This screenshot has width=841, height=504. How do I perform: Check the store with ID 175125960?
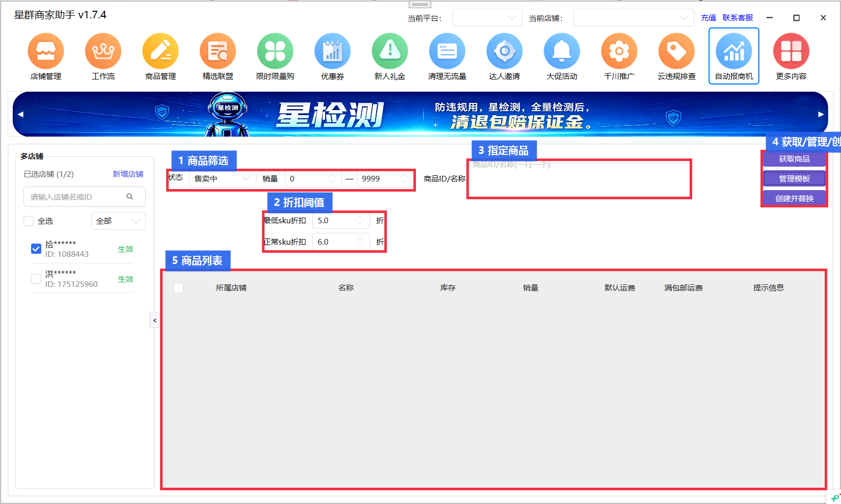[x=36, y=279]
